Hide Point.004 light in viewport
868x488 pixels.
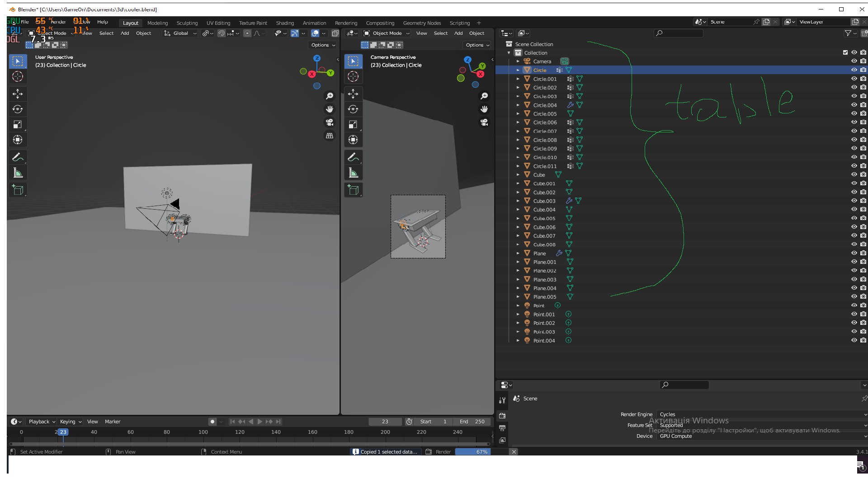coord(854,340)
